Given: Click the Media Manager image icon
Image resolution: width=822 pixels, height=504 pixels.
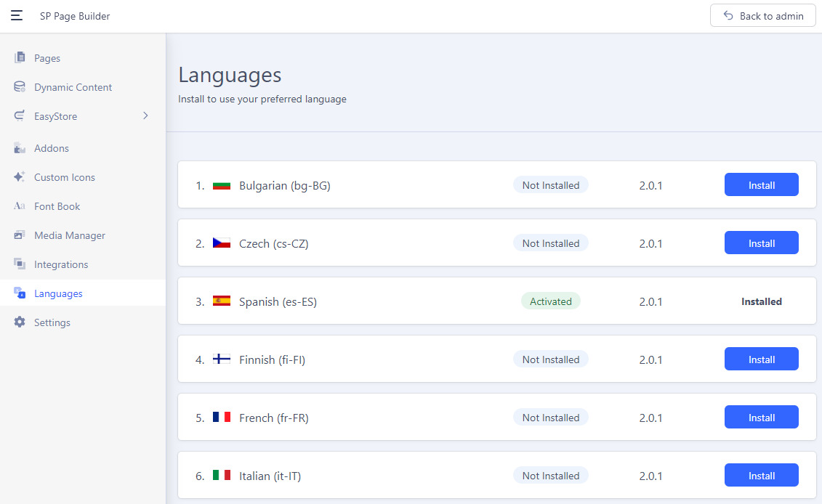Looking at the screenshot, I should (x=20, y=235).
